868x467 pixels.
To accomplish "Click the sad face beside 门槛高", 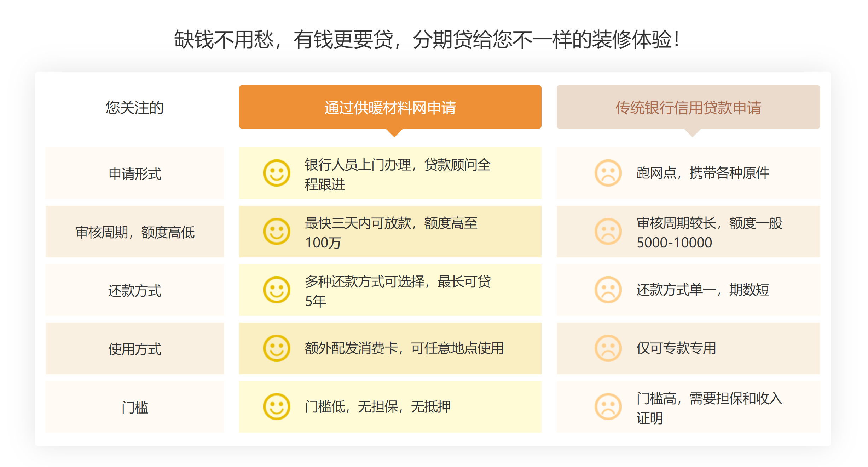I will [608, 406].
